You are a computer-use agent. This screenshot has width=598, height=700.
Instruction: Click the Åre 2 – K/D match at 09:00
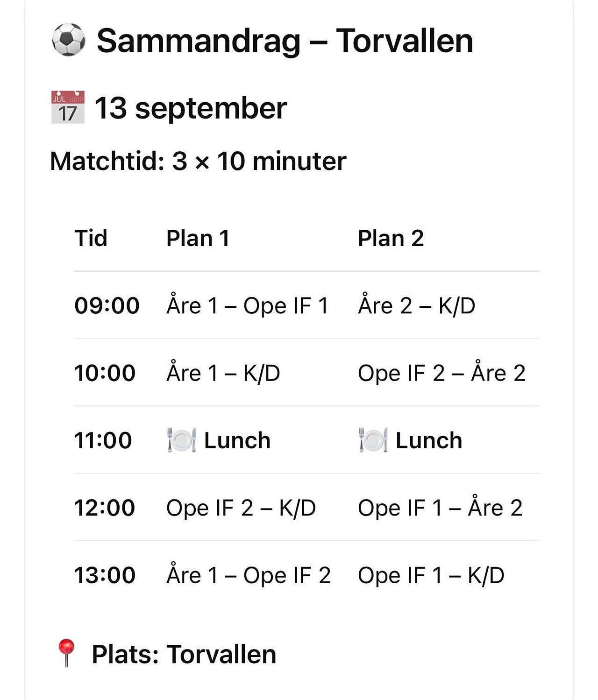point(417,305)
